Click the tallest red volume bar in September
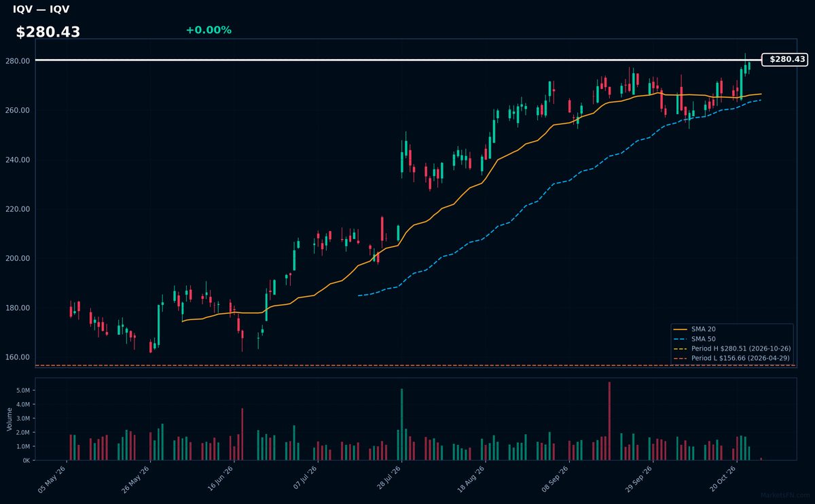The width and height of the screenshot is (815, 504). pyautogui.click(x=609, y=421)
